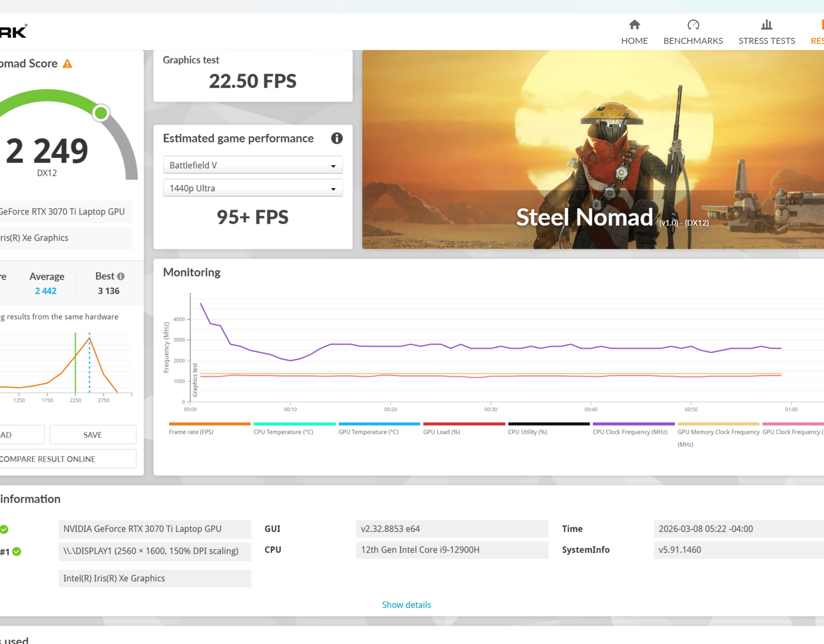The width and height of the screenshot is (824, 644).
Task: Switch to the STRESS TESTS section
Action: [766, 32]
